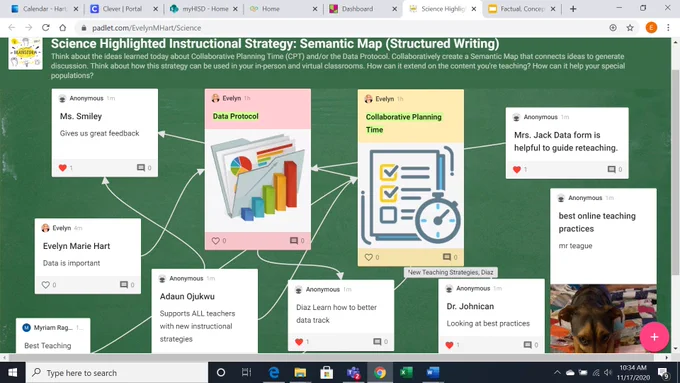Open File Explorer from taskbar
Screen dimensions: 680x383
300,373
